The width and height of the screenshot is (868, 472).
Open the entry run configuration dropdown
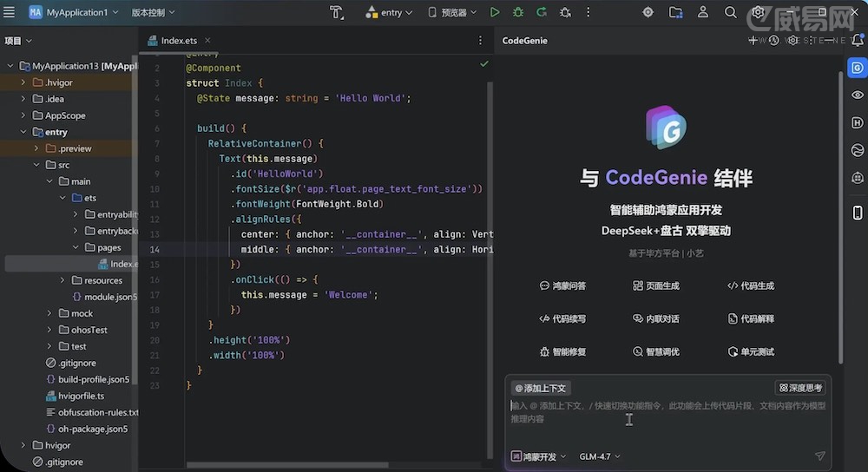click(x=389, y=12)
